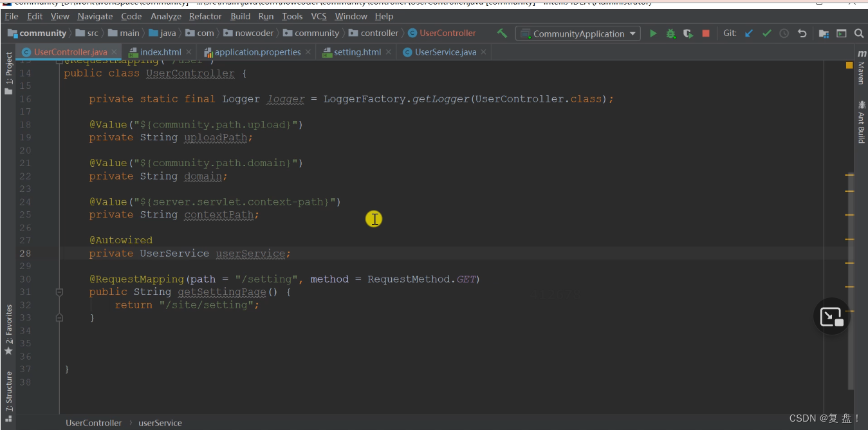Viewport: 868px width, 430px height.
Task: Open Search Everywhere magnifier icon
Action: point(859,33)
